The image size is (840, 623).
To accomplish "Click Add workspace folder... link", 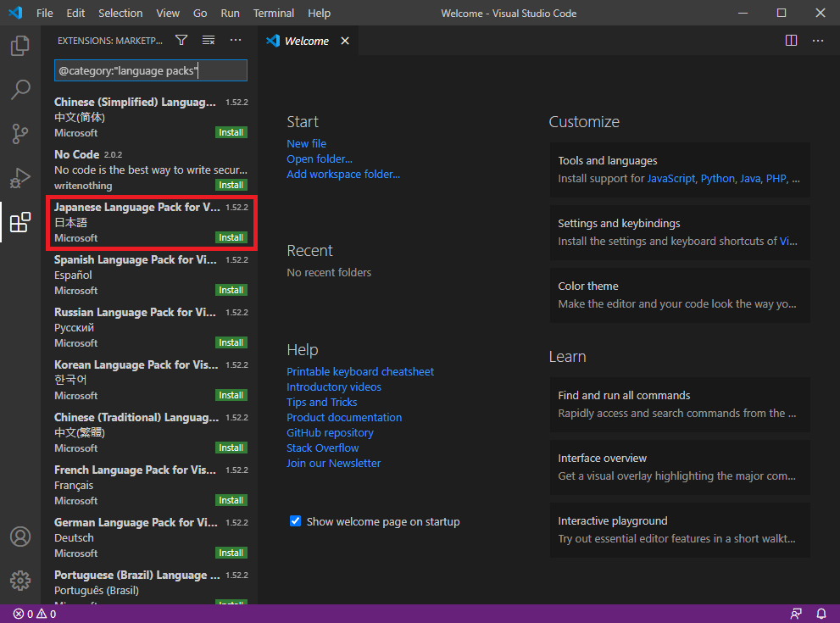I will (343, 174).
